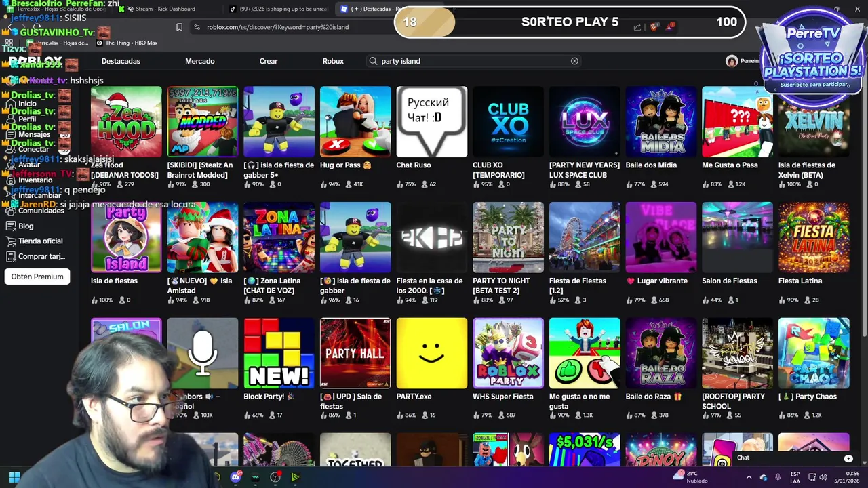Screen dimensions: 868x488
Task: Switch to the 2026 is shaping up TikTok tab
Action: pyautogui.click(x=278, y=9)
